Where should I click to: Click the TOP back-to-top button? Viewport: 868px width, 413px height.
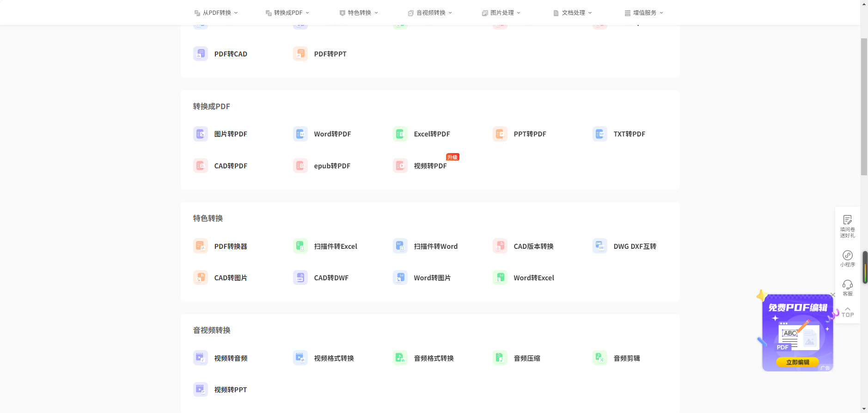coord(847,312)
